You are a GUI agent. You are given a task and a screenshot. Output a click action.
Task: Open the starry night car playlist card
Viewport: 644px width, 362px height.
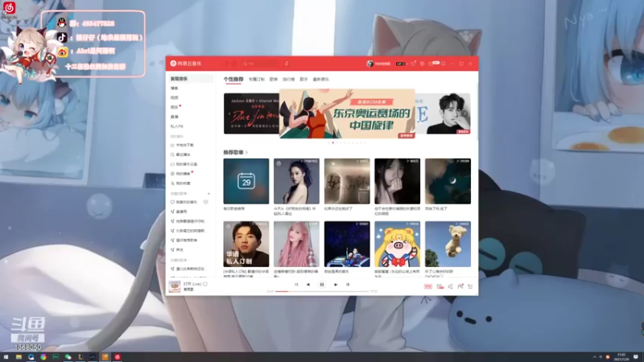347,244
